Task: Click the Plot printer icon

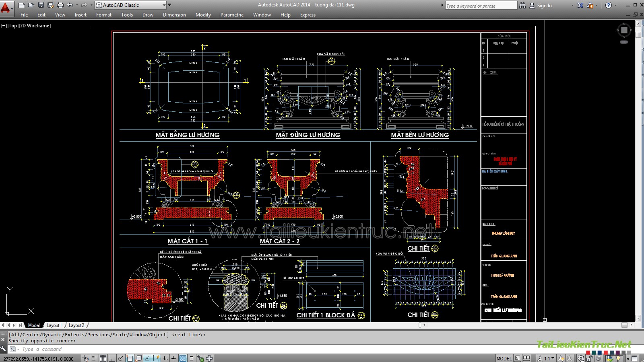Action: 60,5
